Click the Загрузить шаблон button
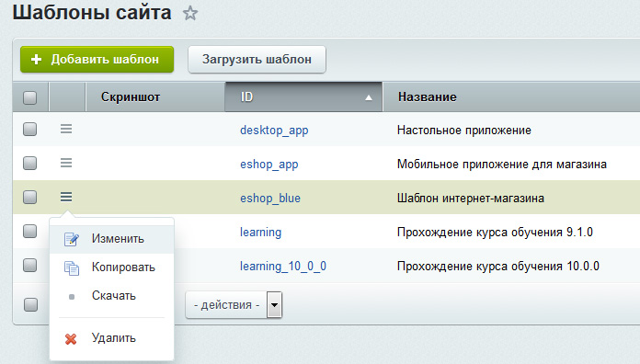This screenshot has height=364, width=640. (x=257, y=59)
